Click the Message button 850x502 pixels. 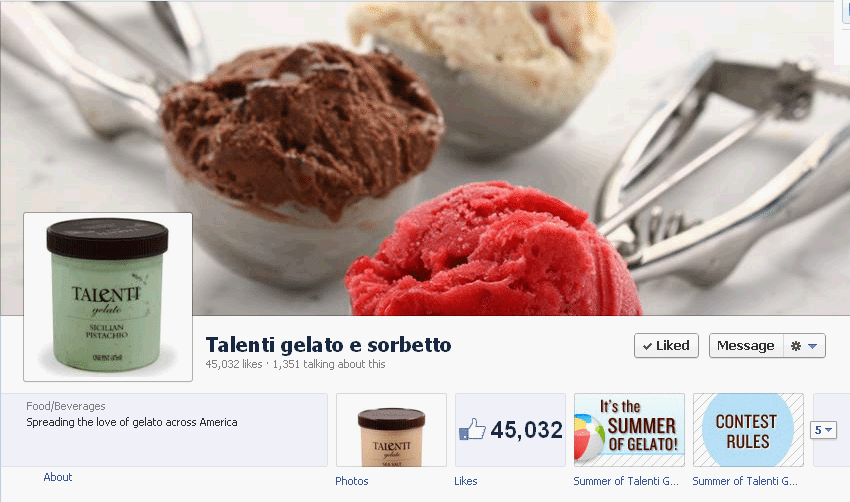(x=746, y=345)
